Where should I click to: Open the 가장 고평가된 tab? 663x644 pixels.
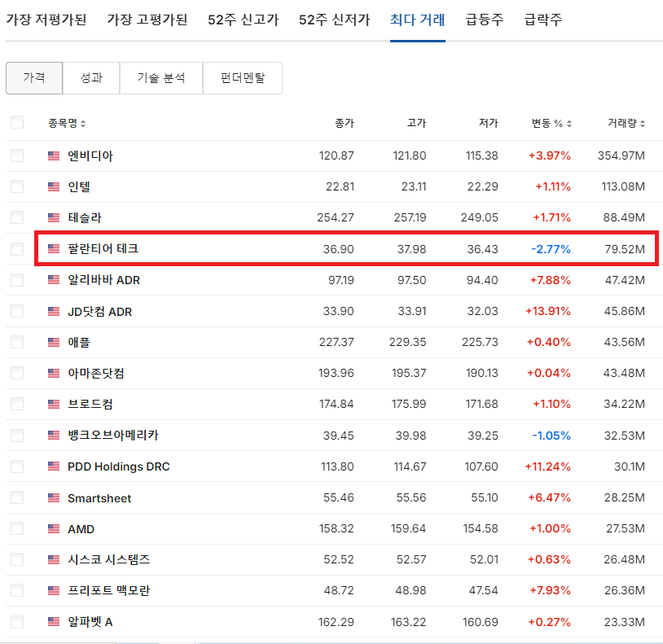click(x=147, y=20)
